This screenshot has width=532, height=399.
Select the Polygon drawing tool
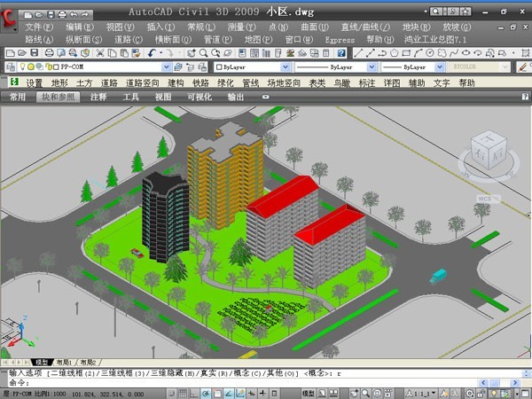coord(394,53)
